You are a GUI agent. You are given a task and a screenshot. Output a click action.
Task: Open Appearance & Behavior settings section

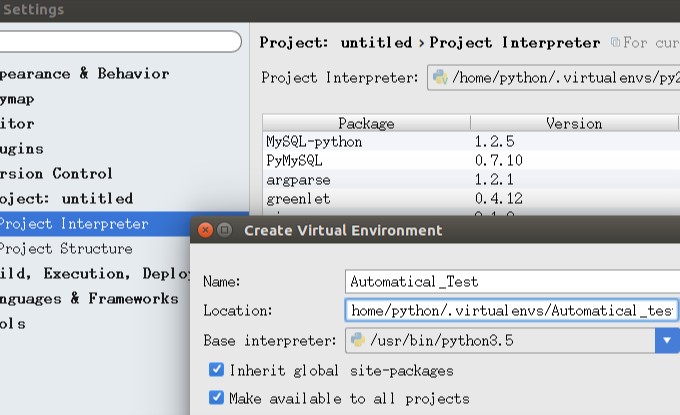click(84, 73)
